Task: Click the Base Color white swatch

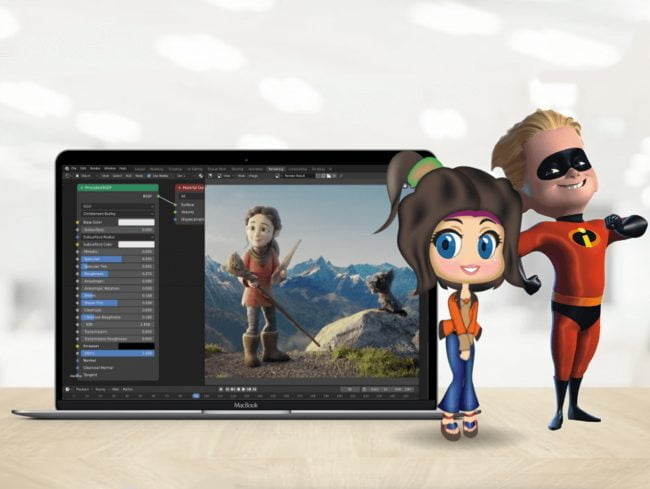Action: click(135, 221)
